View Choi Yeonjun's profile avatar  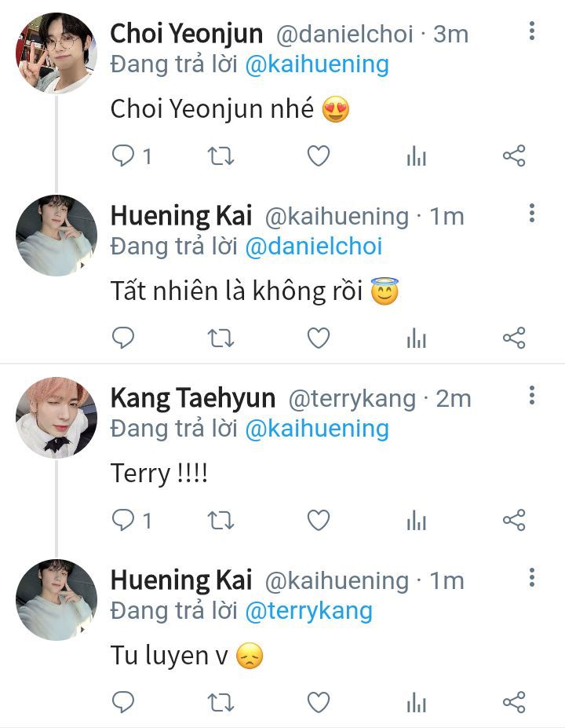[x=56, y=53]
